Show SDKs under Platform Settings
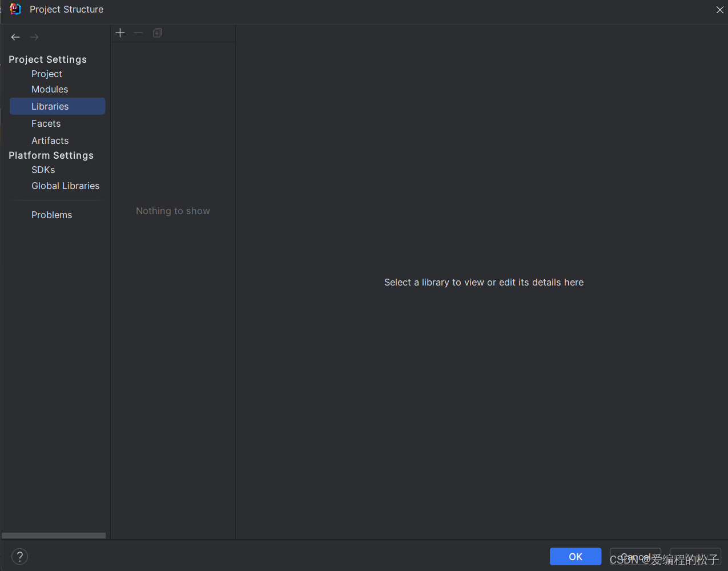The width and height of the screenshot is (728, 571). click(43, 170)
